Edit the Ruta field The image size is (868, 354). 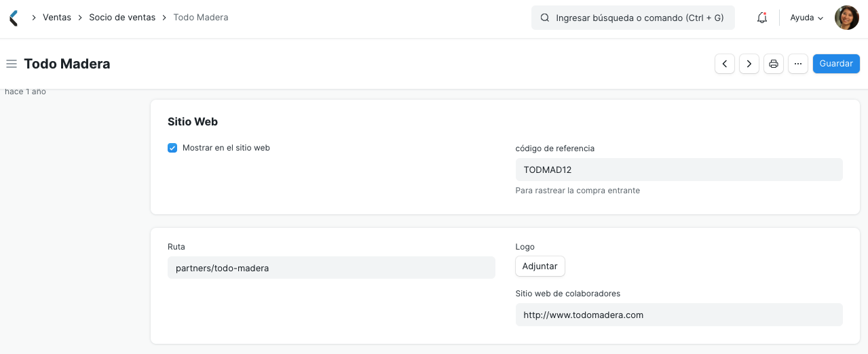[x=331, y=268]
